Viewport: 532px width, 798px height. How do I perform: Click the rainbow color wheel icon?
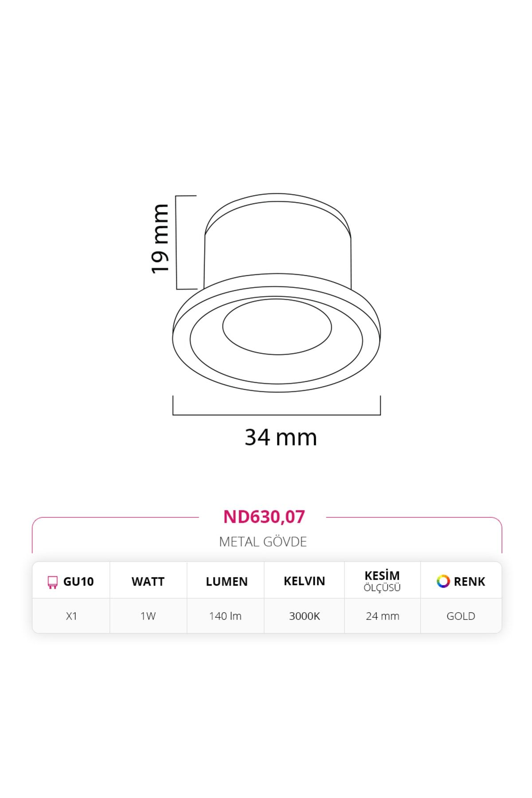(443, 581)
